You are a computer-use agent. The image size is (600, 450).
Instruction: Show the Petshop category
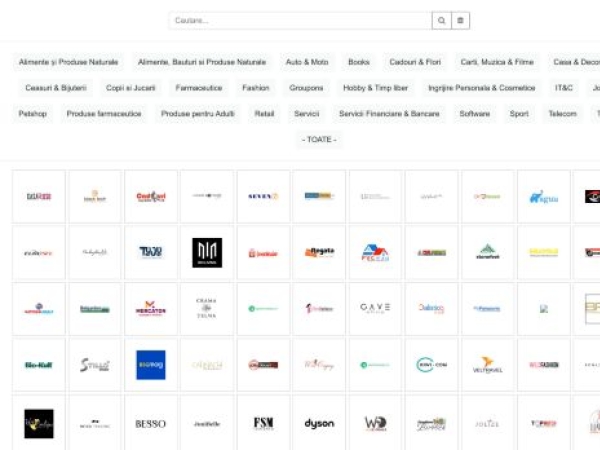tap(33, 114)
